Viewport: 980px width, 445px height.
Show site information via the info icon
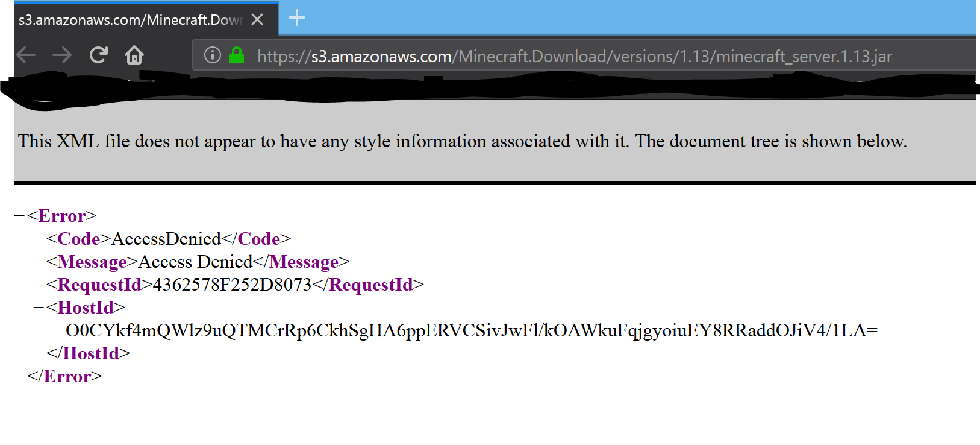(212, 55)
